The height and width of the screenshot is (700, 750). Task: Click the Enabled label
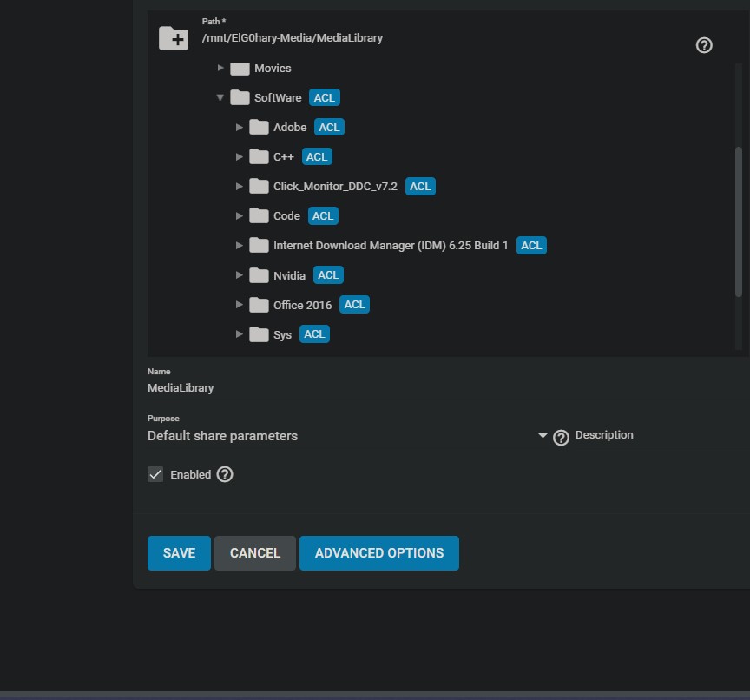click(190, 475)
